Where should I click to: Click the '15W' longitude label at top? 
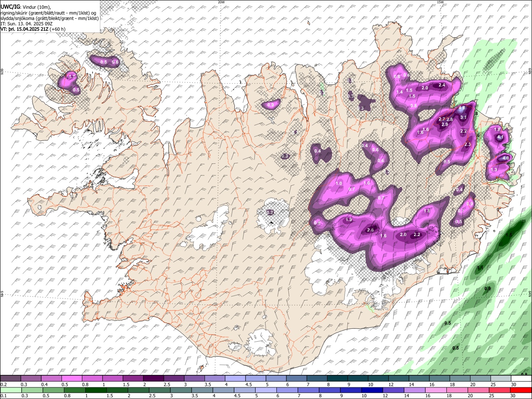(440, 2)
